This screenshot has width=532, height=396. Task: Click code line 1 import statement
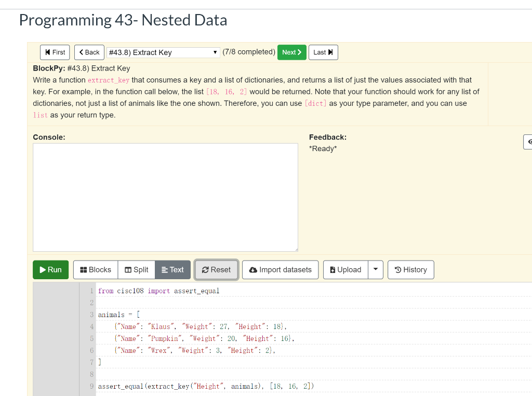tap(158, 291)
